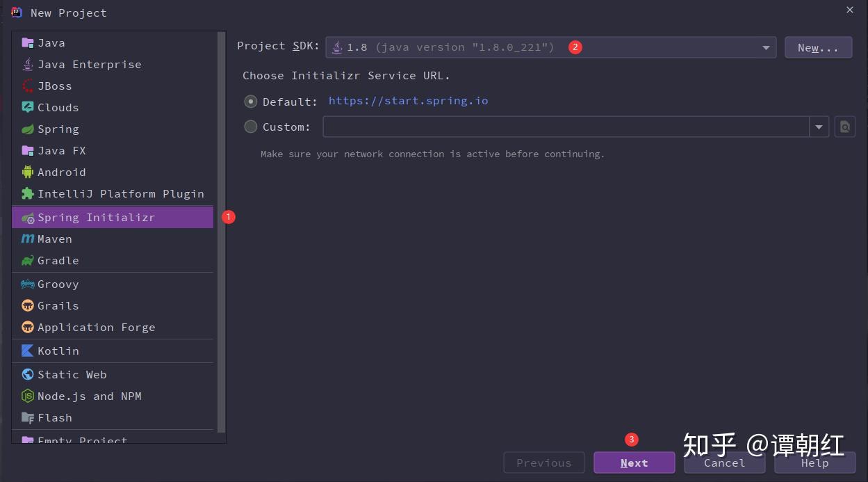The image size is (868, 482).
Task: Choose Java project type
Action: (x=113, y=42)
